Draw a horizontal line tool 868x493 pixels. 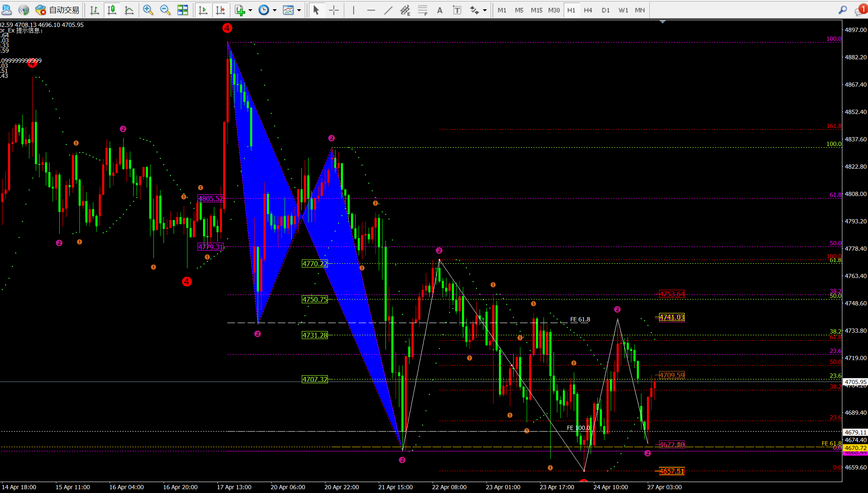(x=371, y=10)
